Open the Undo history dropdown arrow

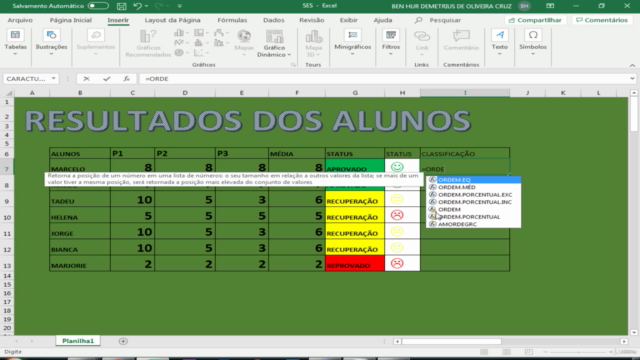(147, 6)
